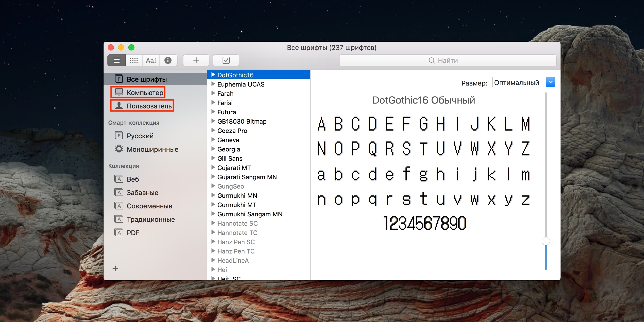
Task: Select the Geneva font in the list
Action: (x=259, y=140)
